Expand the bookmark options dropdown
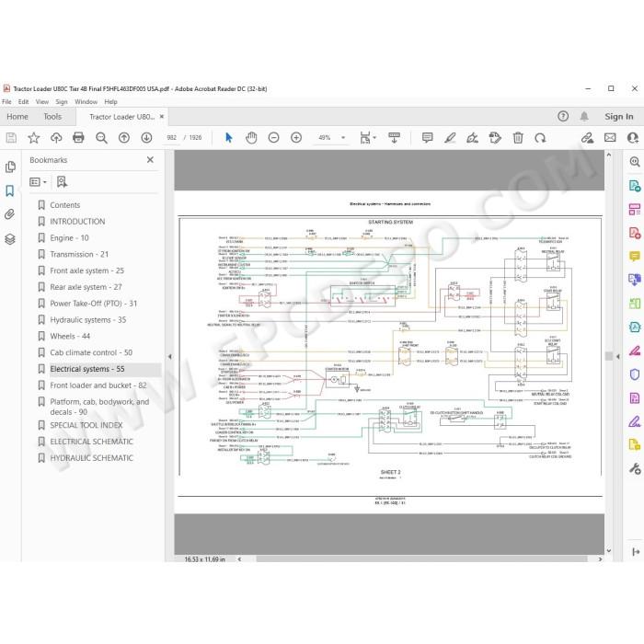 coord(39,181)
